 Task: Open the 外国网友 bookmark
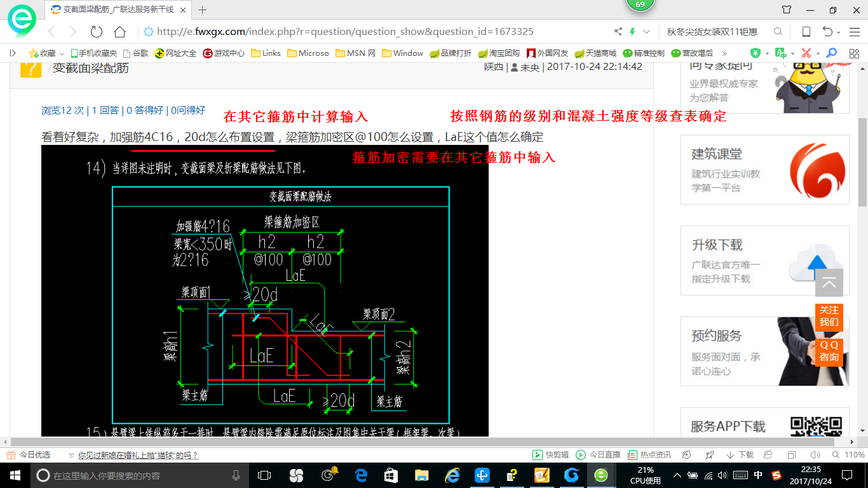click(x=547, y=53)
